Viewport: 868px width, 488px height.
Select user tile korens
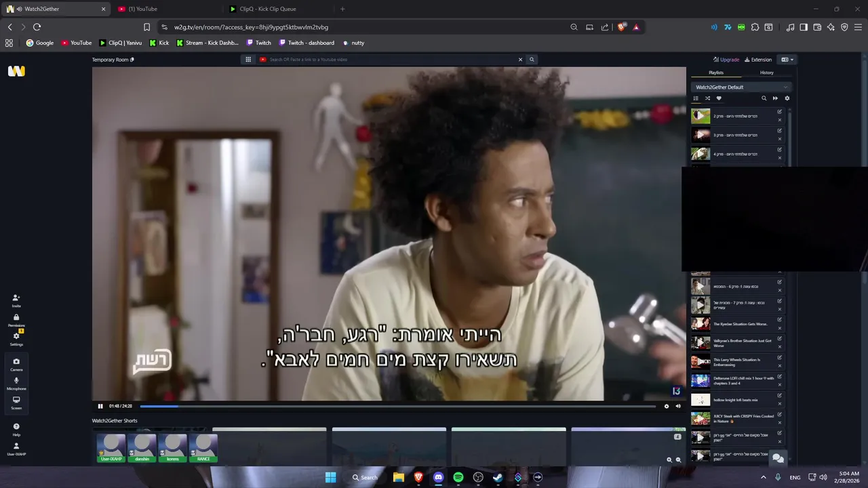tap(172, 448)
